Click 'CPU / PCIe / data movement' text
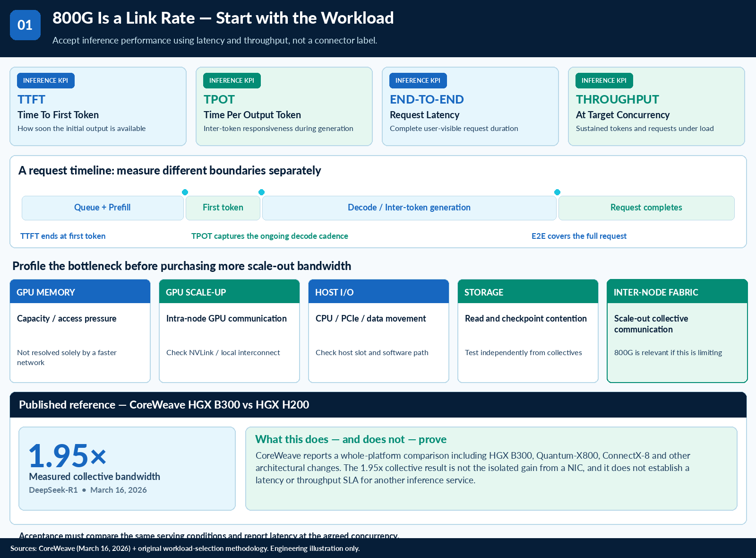Image resolution: width=756 pixels, height=558 pixels. tap(371, 319)
